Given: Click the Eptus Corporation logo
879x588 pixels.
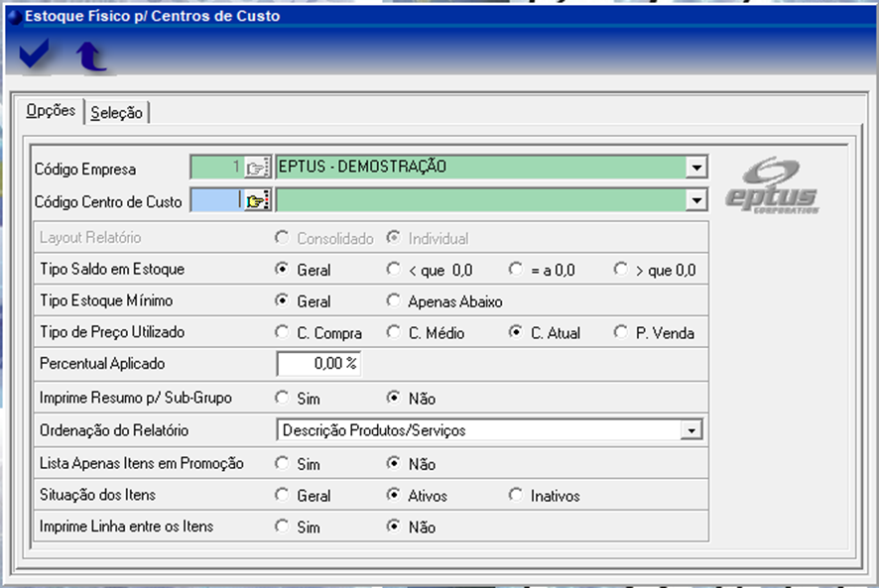Looking at the screenshot, I should click(772, 185).
